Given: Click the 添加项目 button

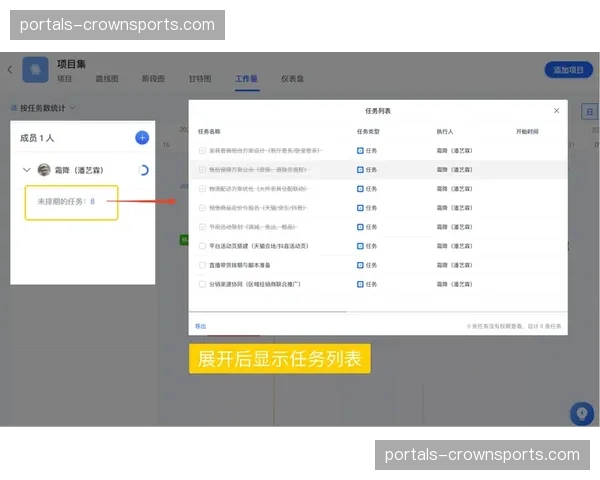Looking at the screenshot, I should [x=569, y=70].
